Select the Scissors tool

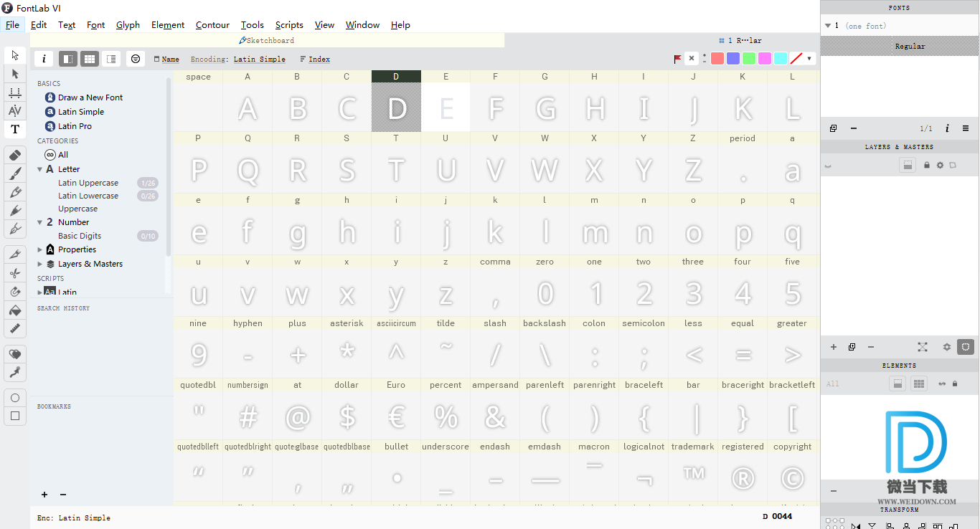[x=15, y=273]
